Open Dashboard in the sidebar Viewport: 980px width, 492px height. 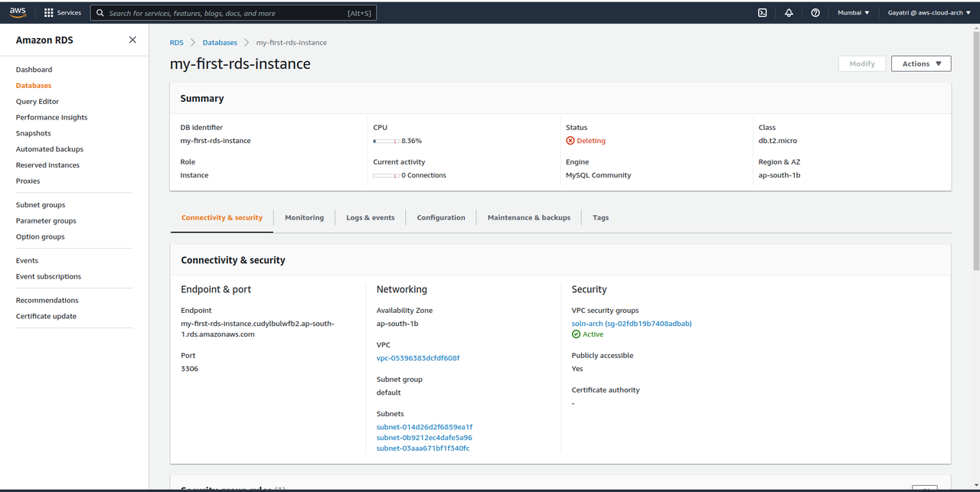[x=34, y=70]
